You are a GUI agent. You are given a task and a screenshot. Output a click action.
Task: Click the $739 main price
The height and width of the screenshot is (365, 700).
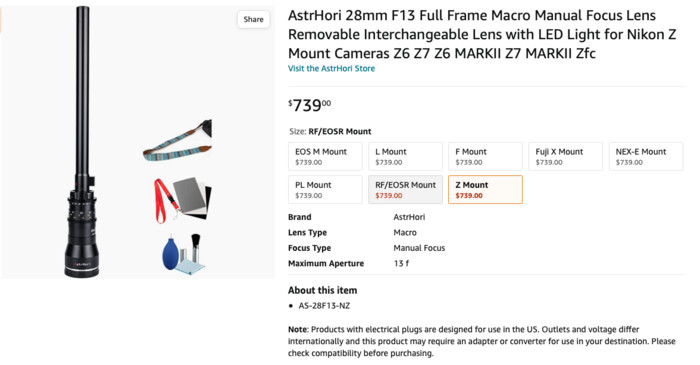[309, 105]
